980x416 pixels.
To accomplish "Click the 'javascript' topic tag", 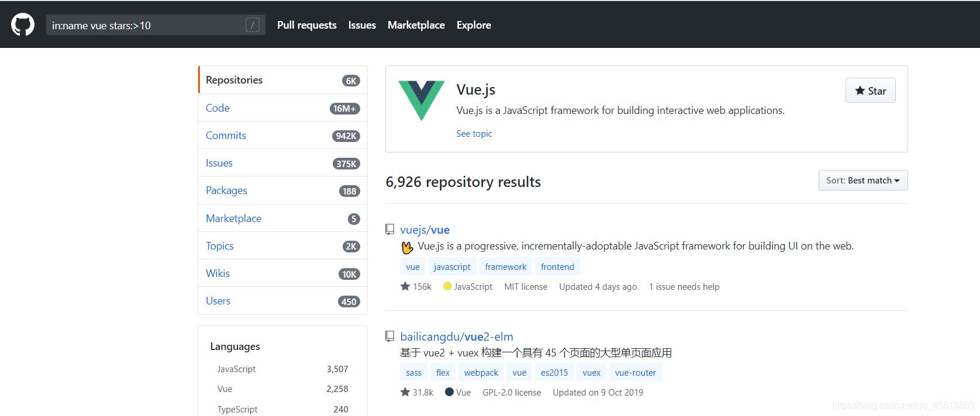I will tap(452, 267).
